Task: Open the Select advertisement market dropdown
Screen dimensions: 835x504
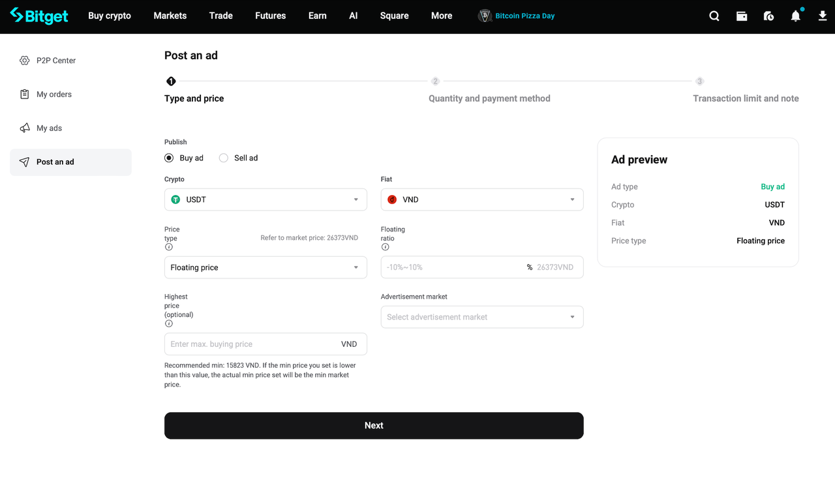Action: click(x=482, y=317)
